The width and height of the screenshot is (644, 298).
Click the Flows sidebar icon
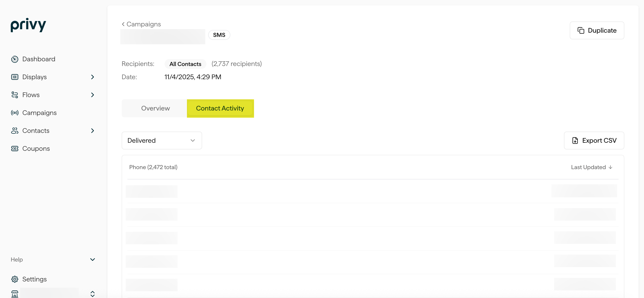tap(15, 95)
